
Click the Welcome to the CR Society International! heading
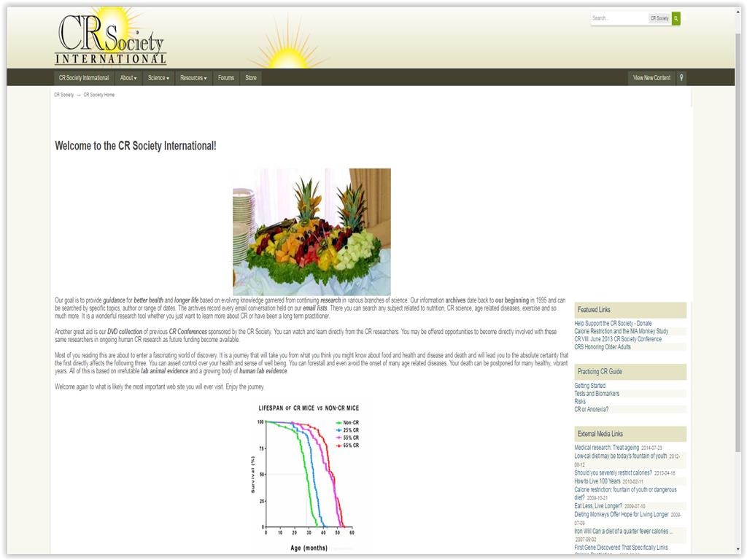135,146
